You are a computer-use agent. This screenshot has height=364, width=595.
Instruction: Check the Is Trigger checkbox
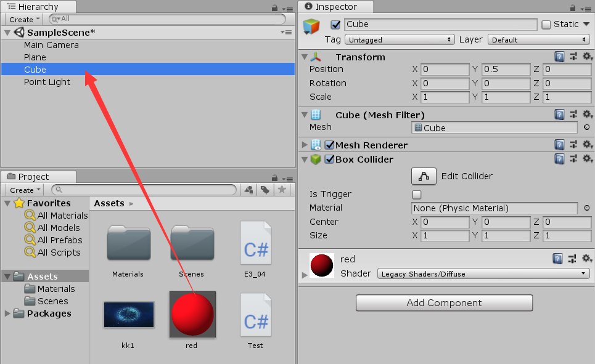coord(417,194)
